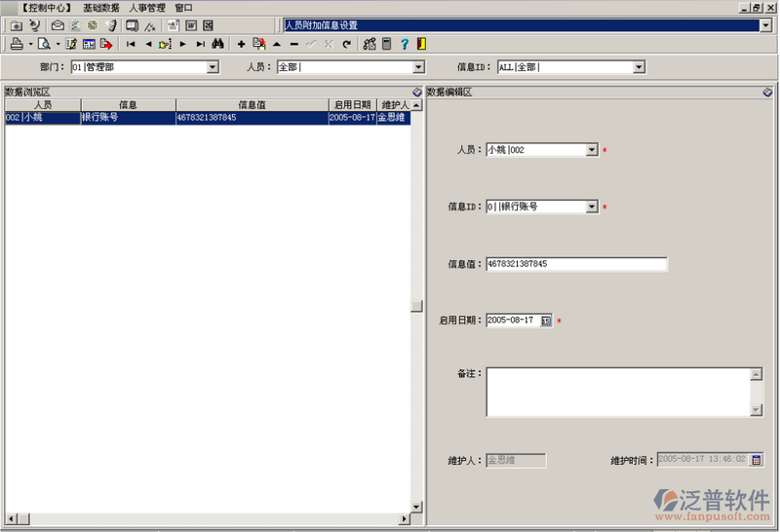Click vertical scrollbar thumb of data grid
Image resolution: width=780 pixels, height=532 pixels.
click(417, 306)
